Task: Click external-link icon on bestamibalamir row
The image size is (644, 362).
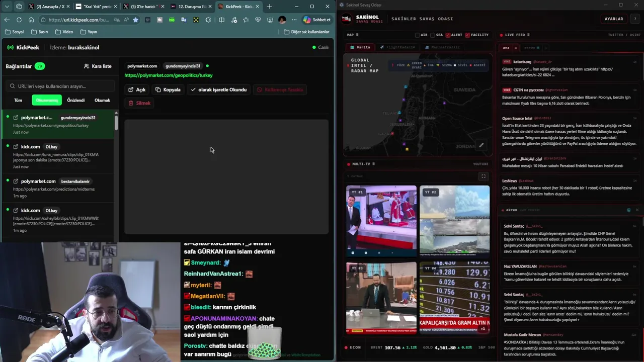Action: [16, 181]
